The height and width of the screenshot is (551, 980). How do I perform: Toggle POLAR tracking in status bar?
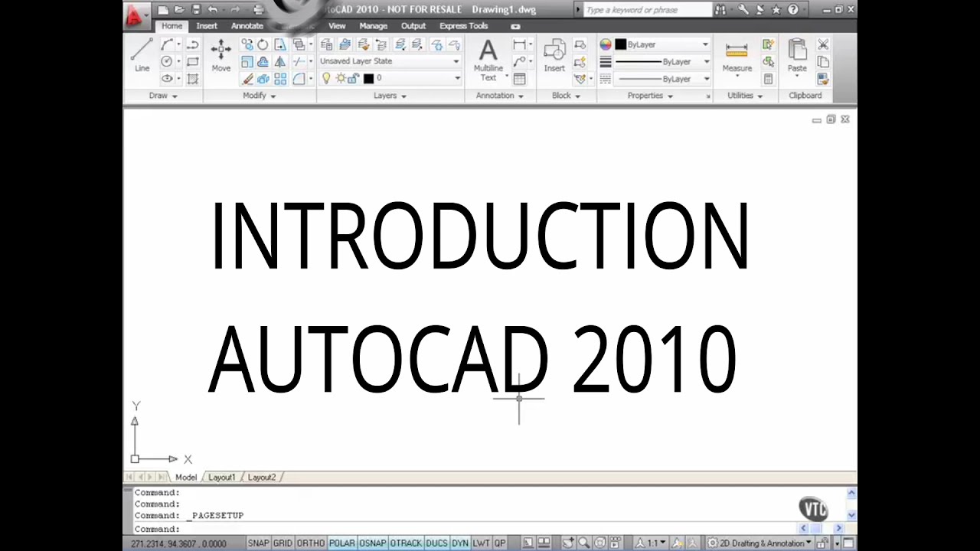pyautogui.click(x=341, y=543)
